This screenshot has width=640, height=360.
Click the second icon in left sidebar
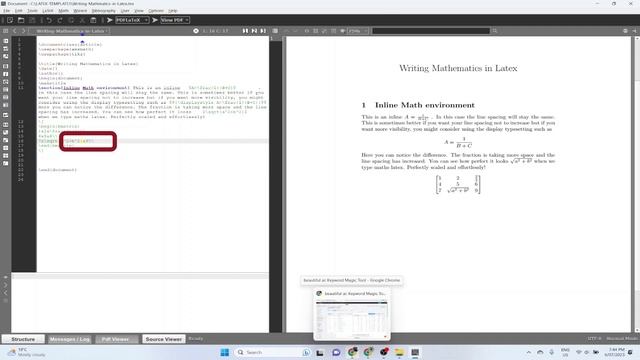click(6, 49)
